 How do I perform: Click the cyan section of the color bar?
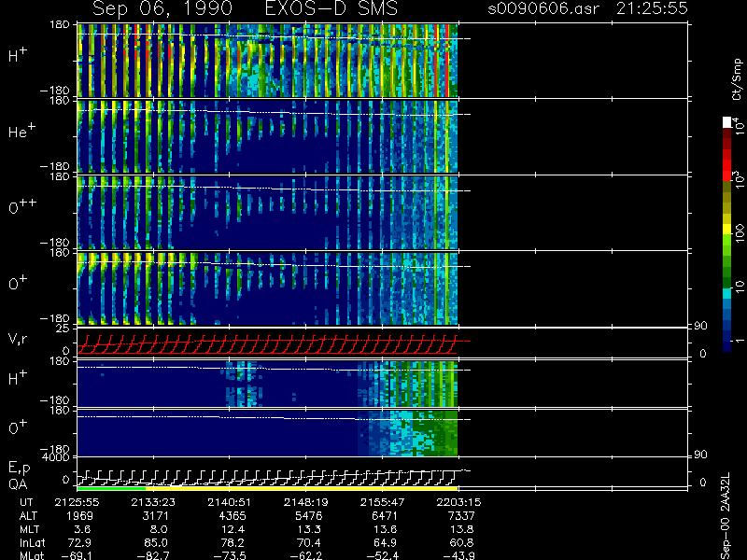click(727, 293)
